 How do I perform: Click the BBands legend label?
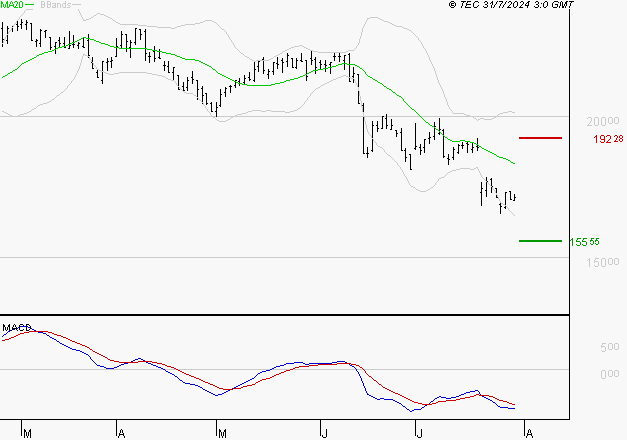coord(56,5)
